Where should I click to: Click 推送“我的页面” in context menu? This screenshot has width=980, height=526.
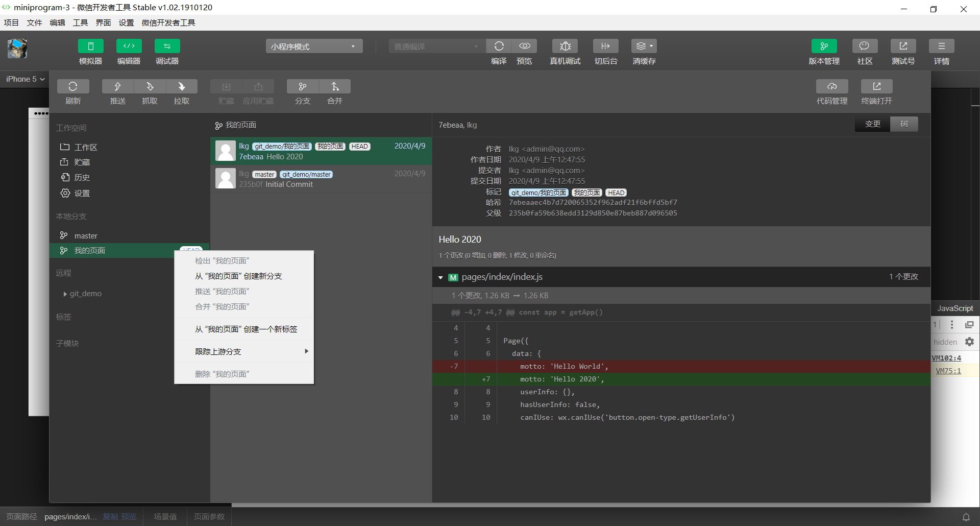pyautogui.click(x=244, y=291)
